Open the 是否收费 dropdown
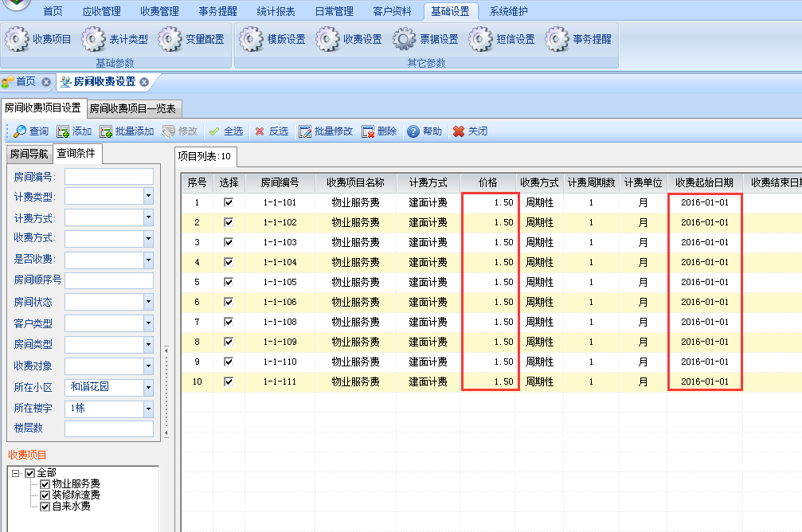The height and width of the screenshot is (532, 802). point(148,260)
